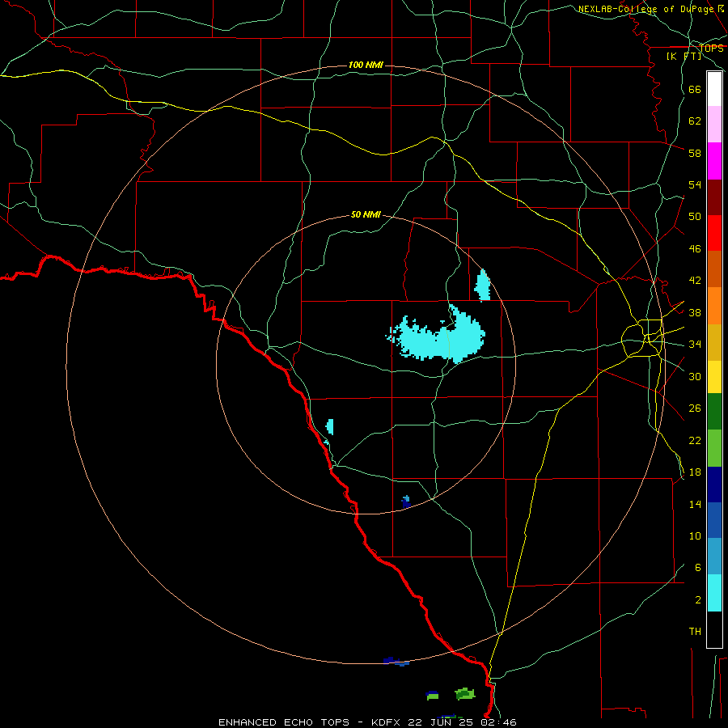Click the larger green echo at bottom
Image resolution: width=728 pixels, height=728 pixels.
[x=465, y=694]
